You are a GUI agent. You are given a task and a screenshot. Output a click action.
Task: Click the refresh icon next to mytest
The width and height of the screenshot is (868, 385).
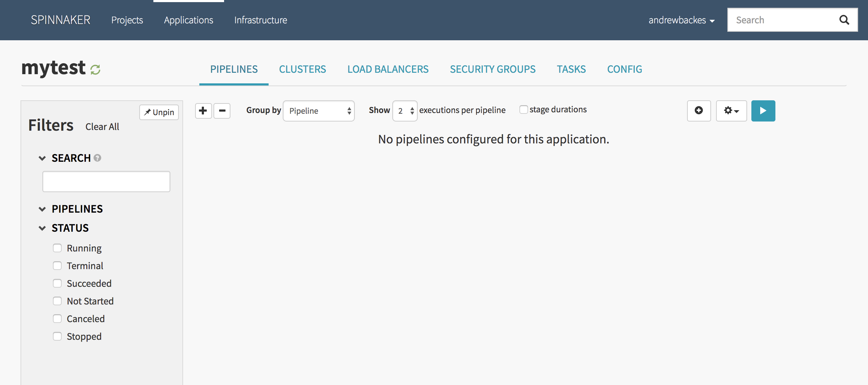[95, 70]
